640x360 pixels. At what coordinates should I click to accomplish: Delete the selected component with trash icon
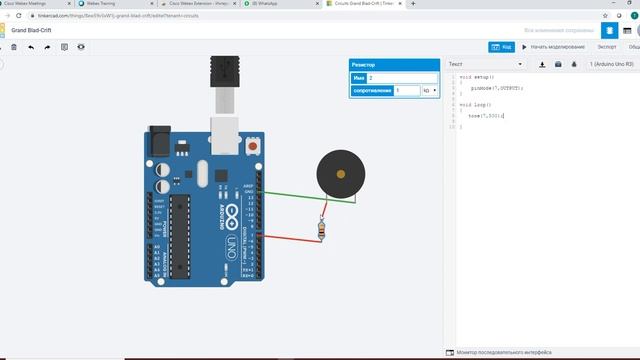(x=14, y=47)
